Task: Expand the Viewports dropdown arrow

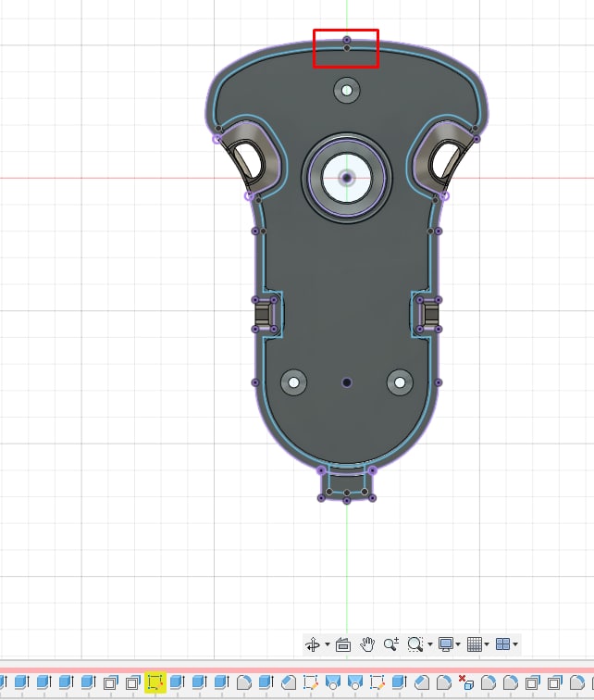Action: [515, 644]
